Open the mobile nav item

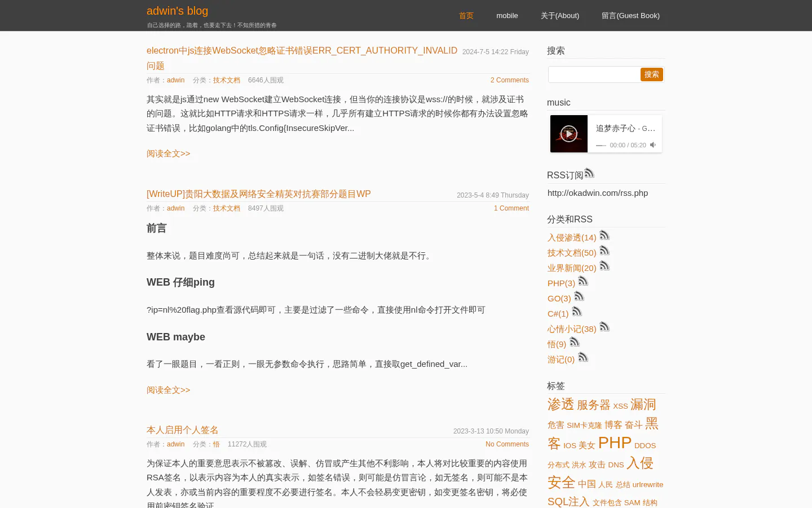coord(507,16)
